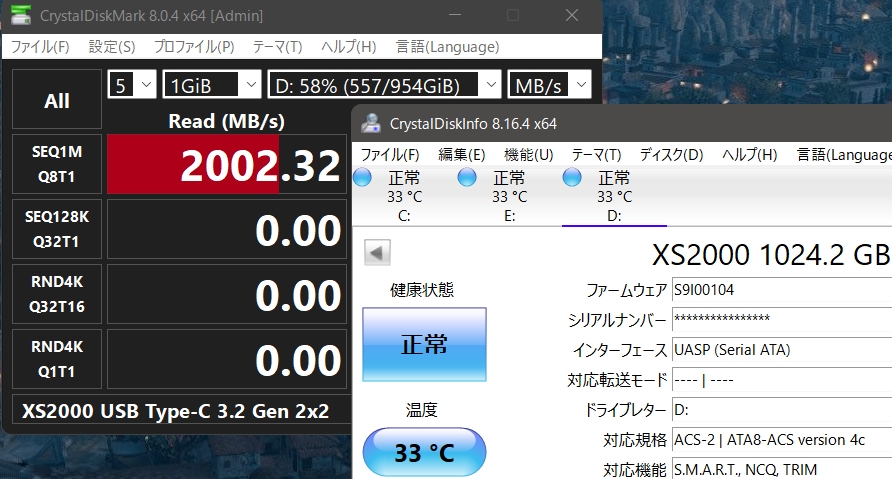Open 機能(U) menu in CrystalDiskInfo
892x479 pixels.
coord(529,155)
